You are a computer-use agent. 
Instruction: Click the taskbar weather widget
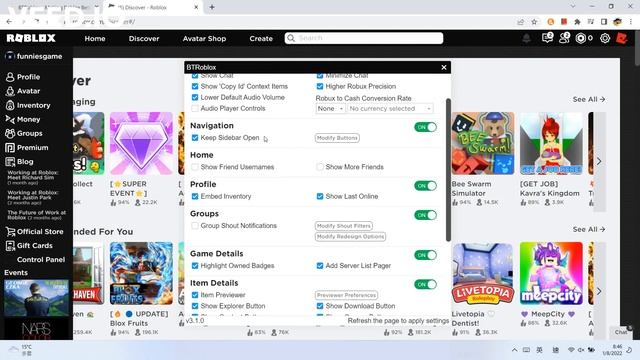pyautogui.click(x=20, y=350)
